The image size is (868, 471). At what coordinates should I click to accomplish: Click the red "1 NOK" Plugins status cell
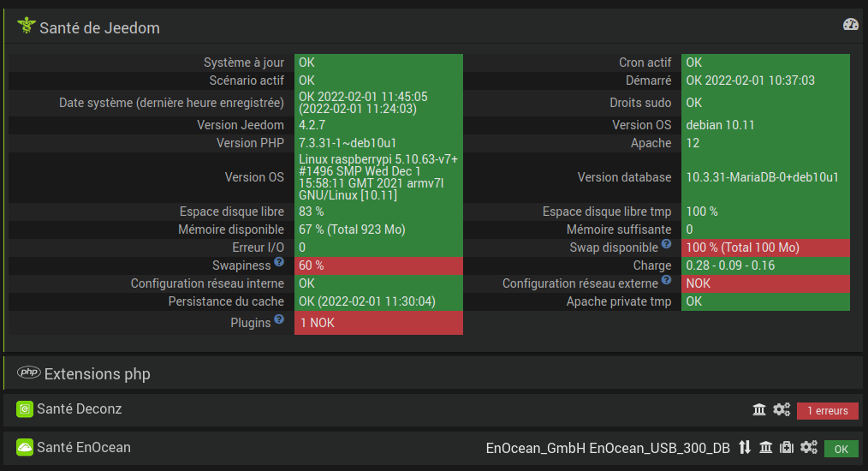(378, 324)
